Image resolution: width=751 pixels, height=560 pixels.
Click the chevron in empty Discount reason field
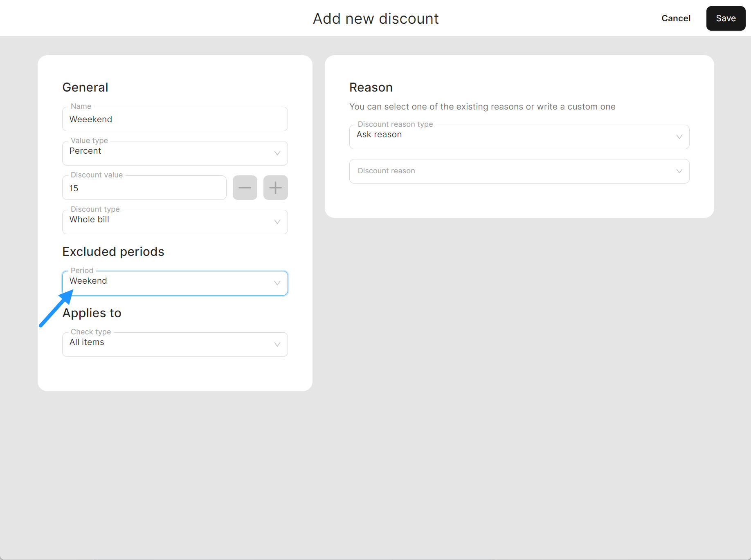[679, 171]
